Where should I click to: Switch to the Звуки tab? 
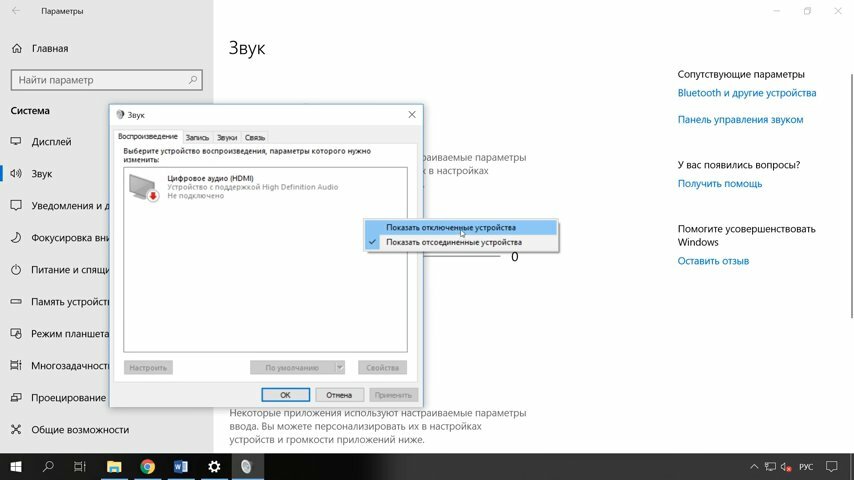[x=227, y=138]
